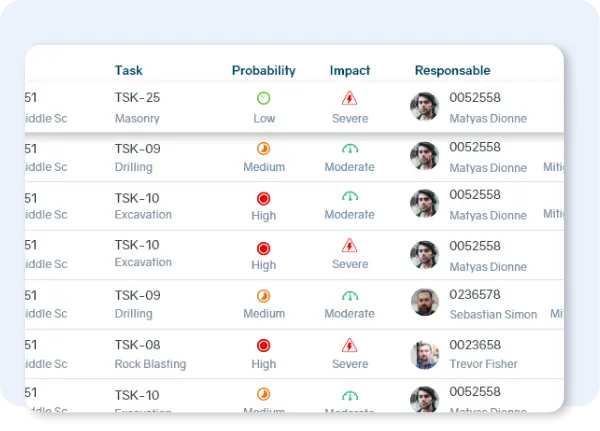
Task: Click the Responsable column header
Action: 452,70
